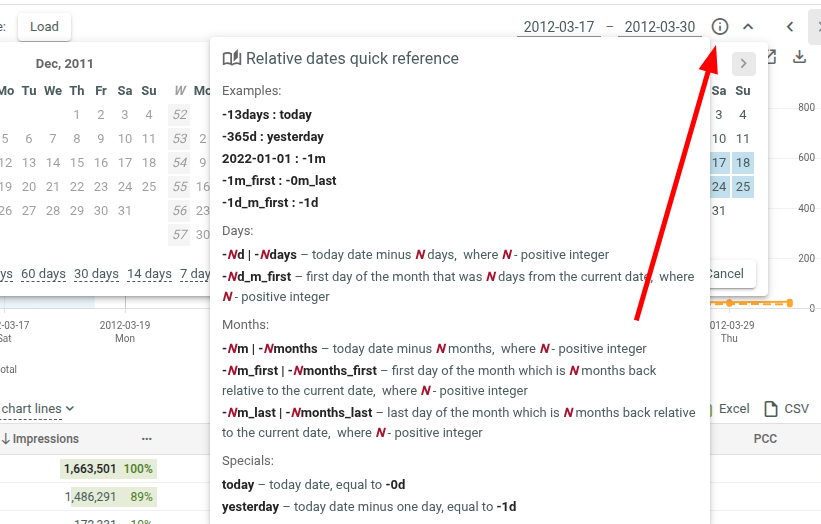
Task: Sort by Impressions column
Action: click(x=45, y=439)
